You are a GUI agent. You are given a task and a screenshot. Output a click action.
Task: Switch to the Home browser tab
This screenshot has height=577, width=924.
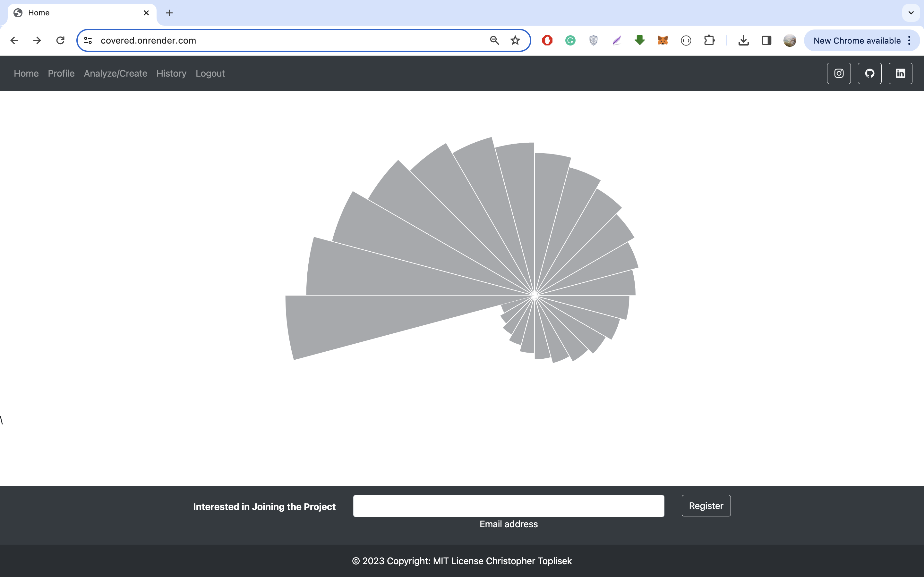pyautogui.click(x=57, y=13)
